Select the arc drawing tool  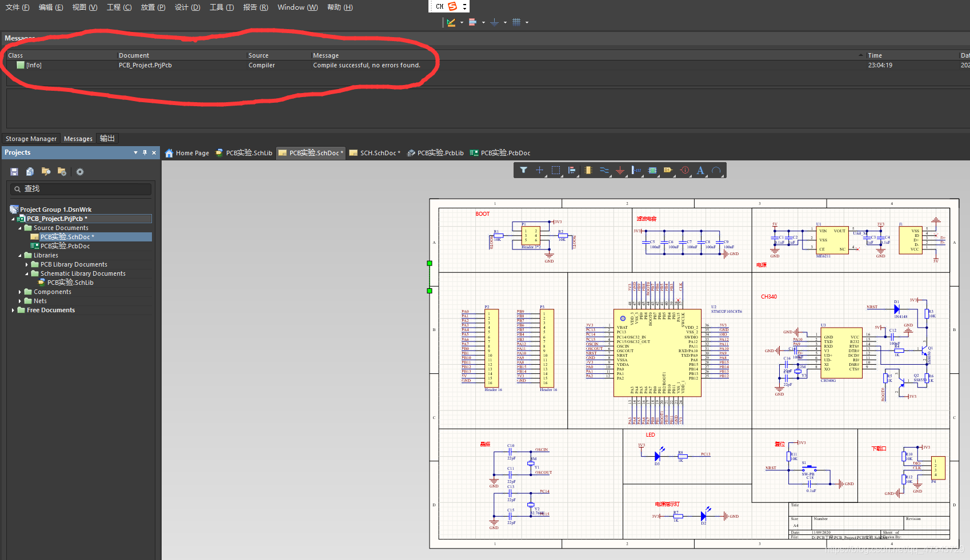[x=716, y=170]
